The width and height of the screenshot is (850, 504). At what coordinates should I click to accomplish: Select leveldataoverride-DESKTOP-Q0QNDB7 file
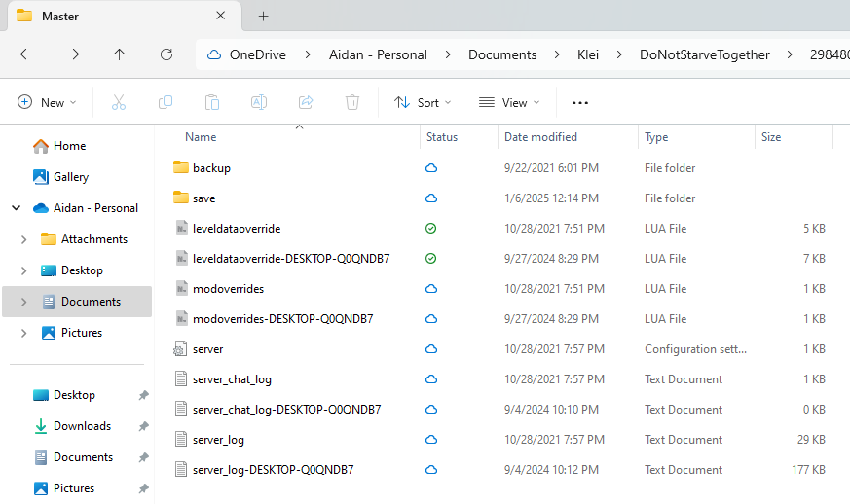point(291,259)
